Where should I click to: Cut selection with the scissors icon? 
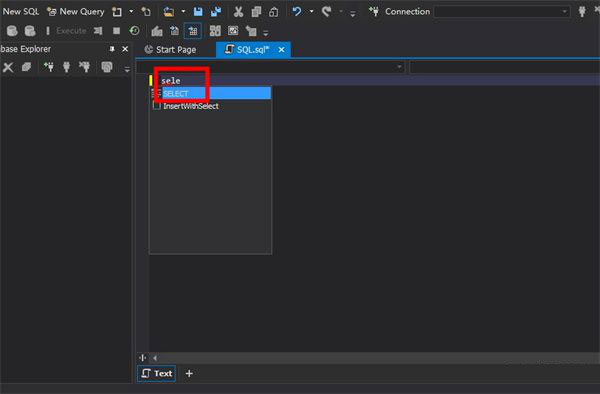238,12
